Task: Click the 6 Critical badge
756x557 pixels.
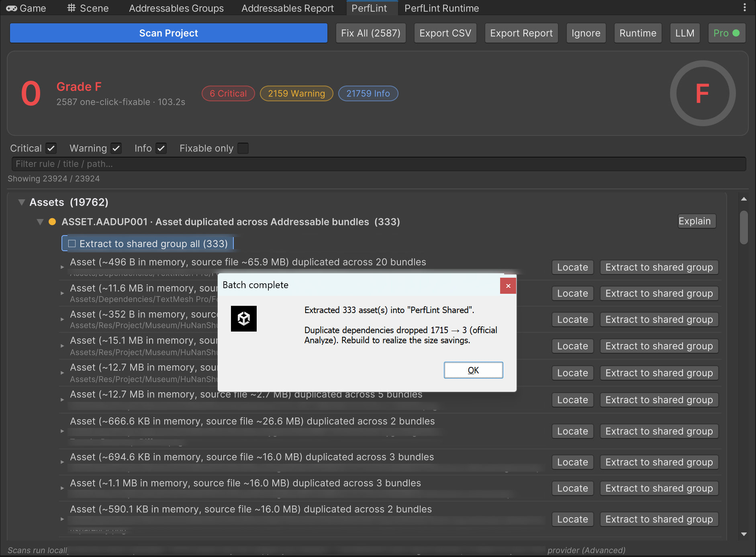Action: [228, 93]
